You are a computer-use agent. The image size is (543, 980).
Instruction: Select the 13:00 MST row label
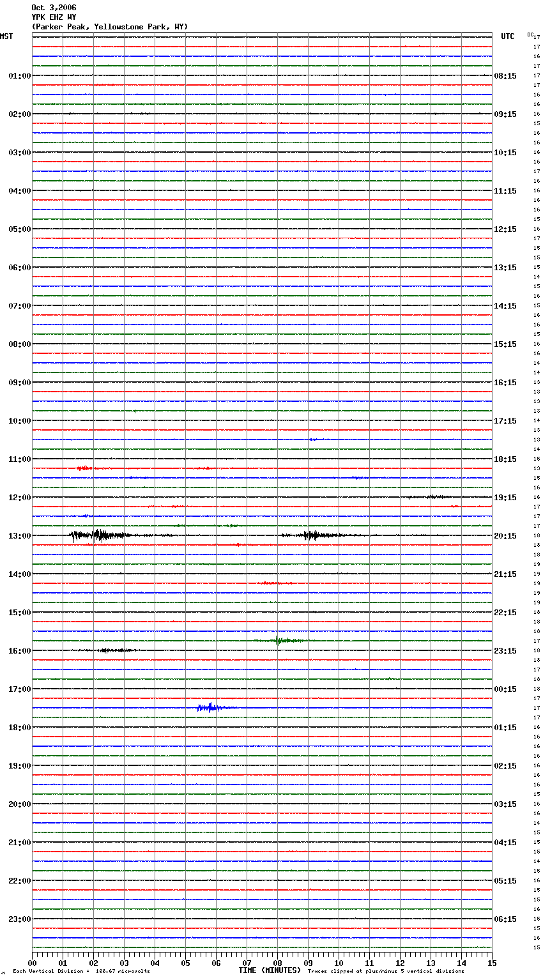20,536
